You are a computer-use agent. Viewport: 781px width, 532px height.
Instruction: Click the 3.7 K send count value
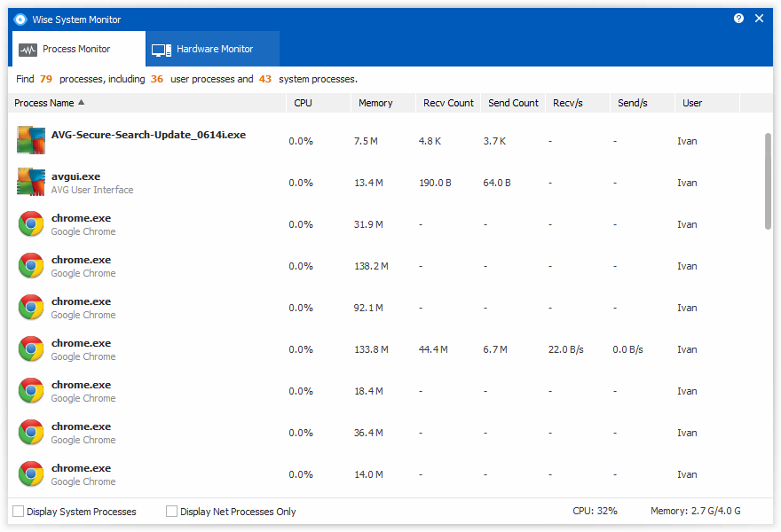(x=494, y=141)
